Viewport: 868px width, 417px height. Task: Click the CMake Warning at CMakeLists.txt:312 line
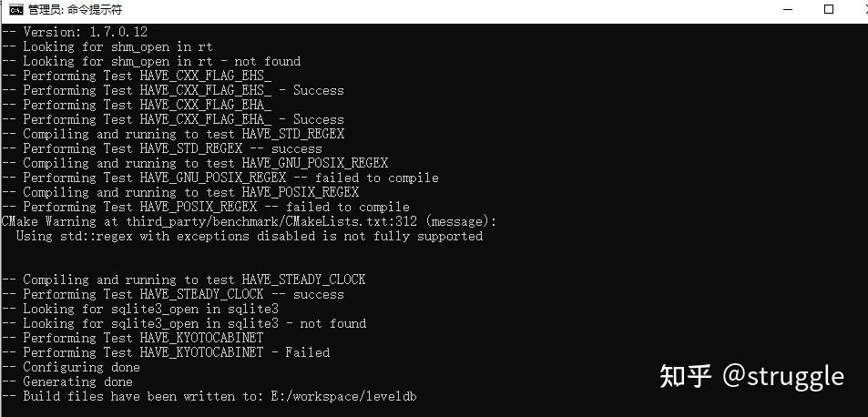pyautogui.click(x=249, y=222)
